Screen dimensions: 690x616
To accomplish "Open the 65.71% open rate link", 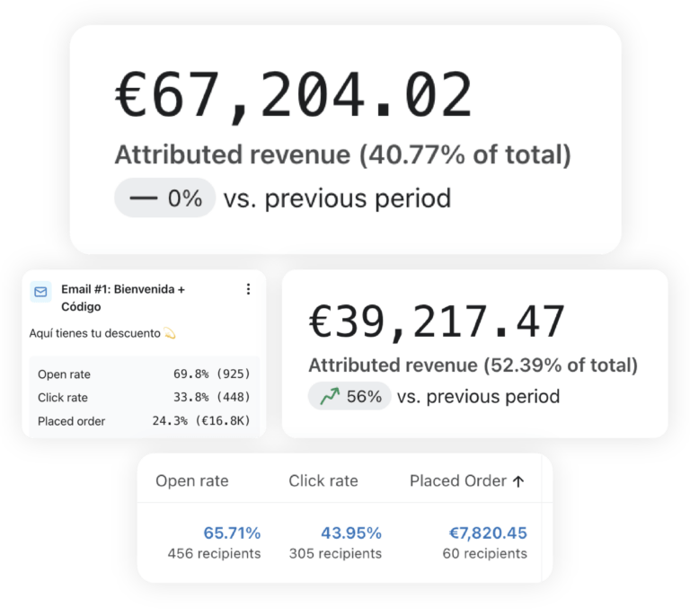I will pyautogui.click(x=232, y=533).
